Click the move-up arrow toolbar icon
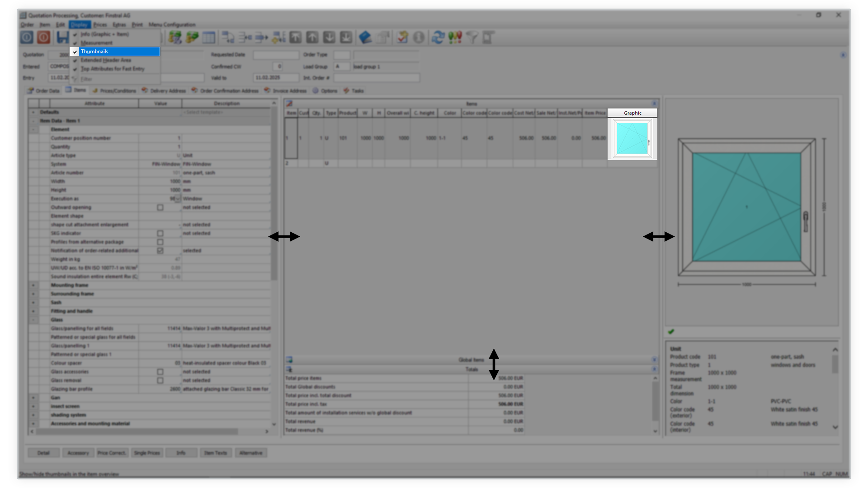Screen dimensions: 868x488 pos(312,37)
